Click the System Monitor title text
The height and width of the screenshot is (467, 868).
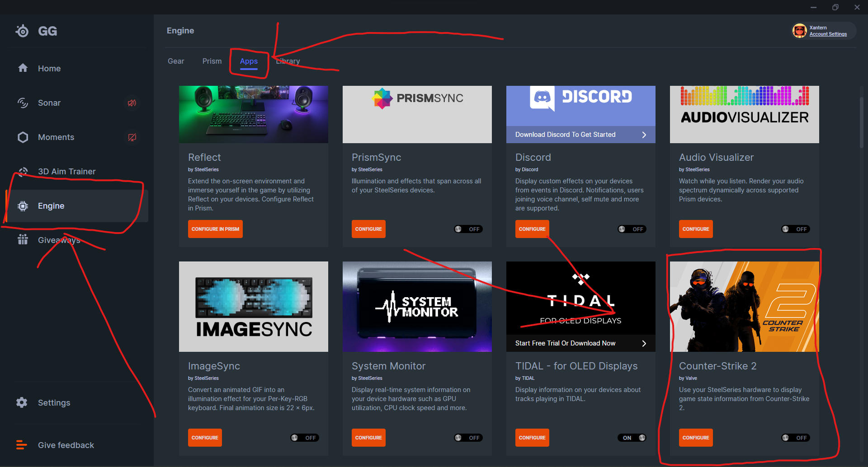click(x=389, y=366)
